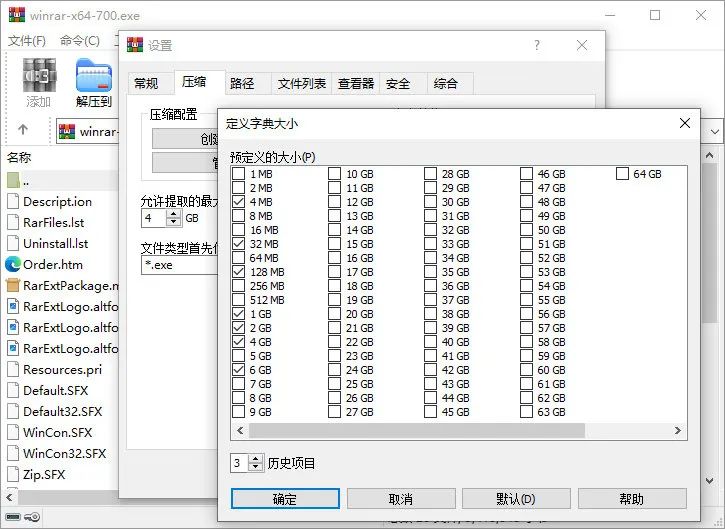Click the archive icon in the address bar

tap(67, 132)
